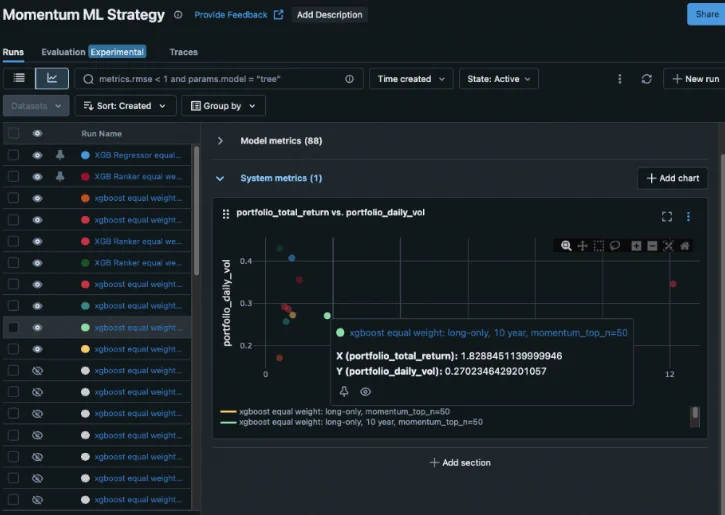Select the Lasso Select plot tool
Image resolution: width=725 pixels, height=515 pixels.
click(615, 246)
